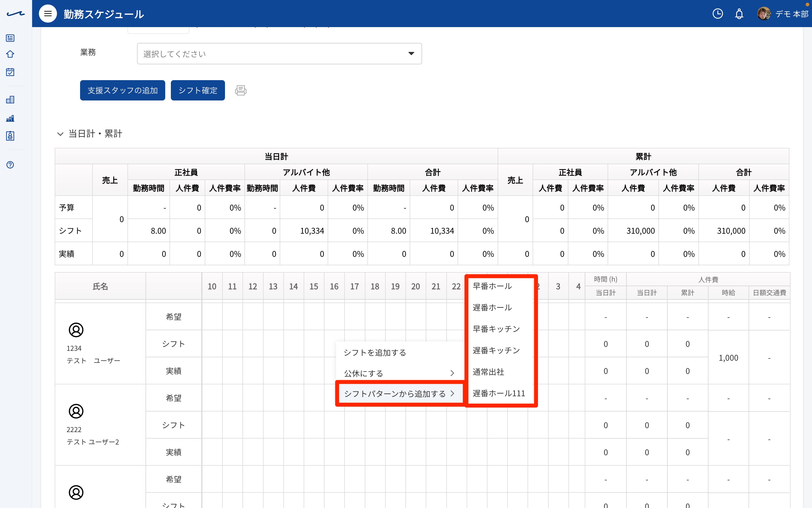Click avatar icon of user 1234

76,330
